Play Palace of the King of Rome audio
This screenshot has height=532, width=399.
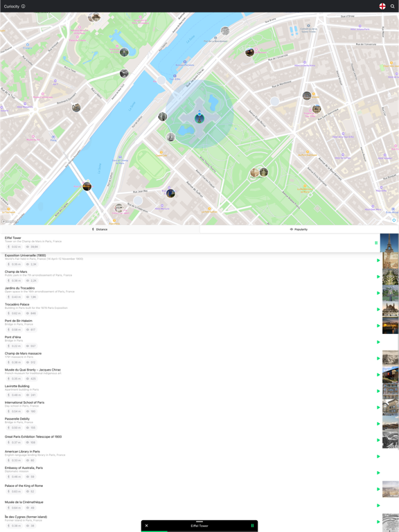378,489
